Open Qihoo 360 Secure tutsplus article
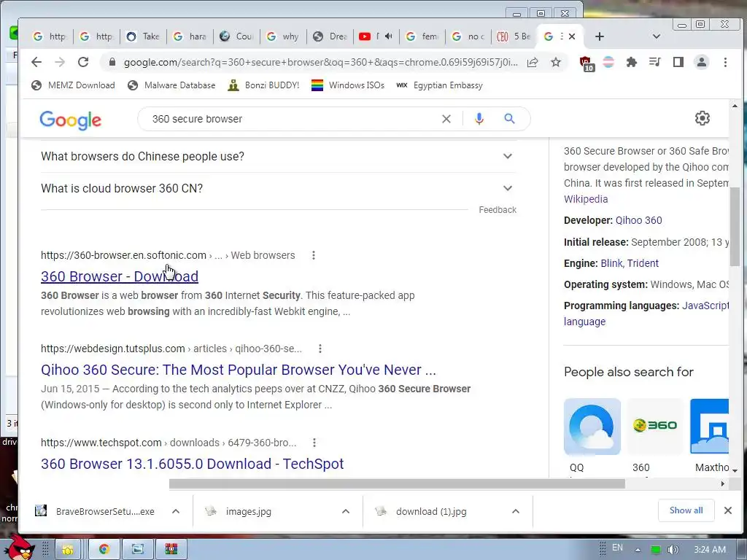The width and height of the screenshot is (747, 560). [239, 370]
